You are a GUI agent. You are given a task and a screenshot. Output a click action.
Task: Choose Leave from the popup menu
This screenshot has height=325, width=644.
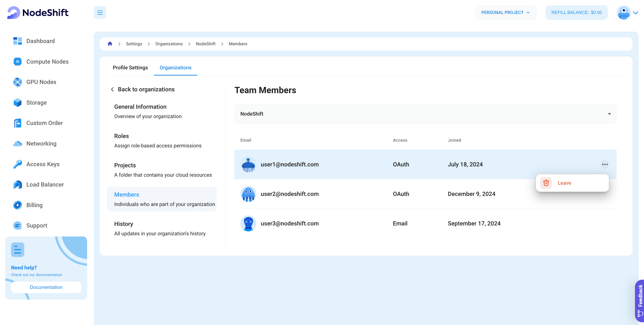572,183
